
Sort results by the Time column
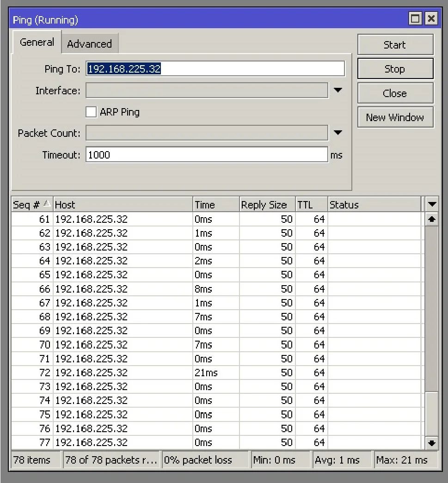[215, 205]
